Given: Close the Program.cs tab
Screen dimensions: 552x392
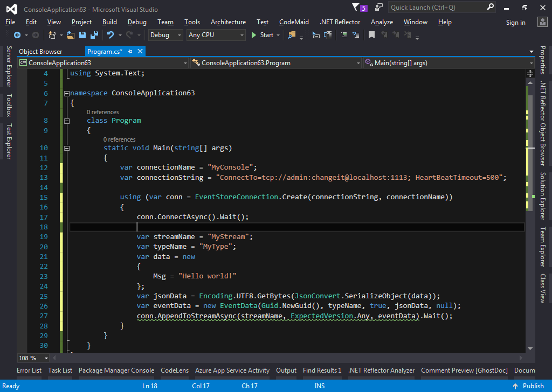Looking at the screenshot, I should tap(140, 51).
